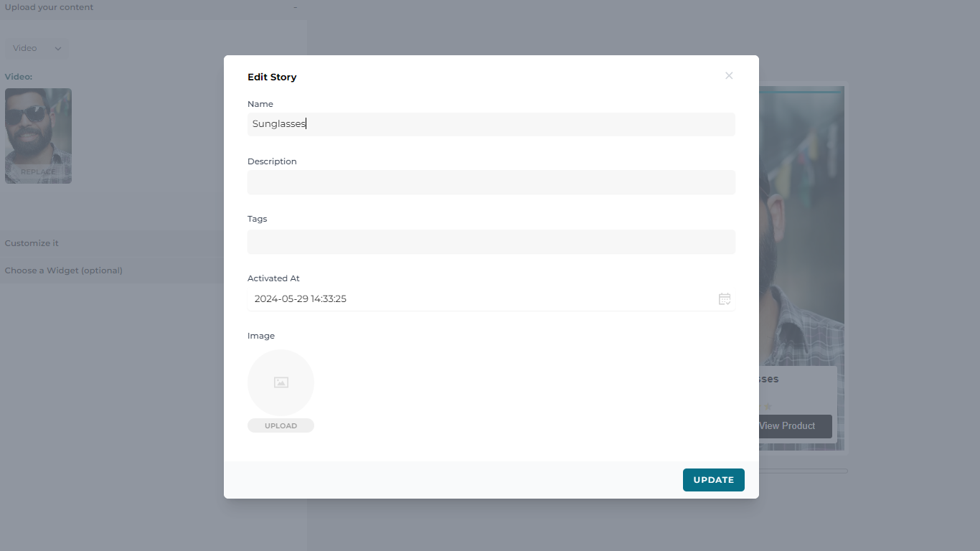Click the Upload your content header
Screen dimensions: 980x551
click(x=50, y=7)
